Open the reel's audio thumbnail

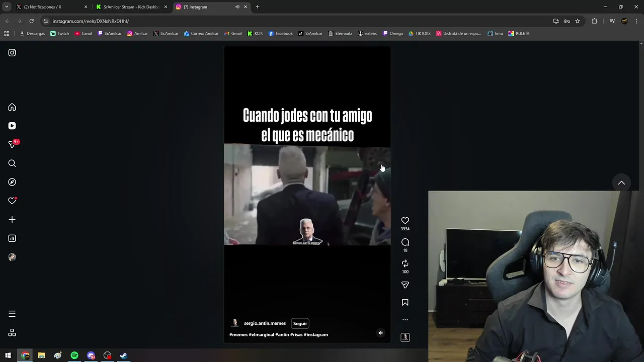(x=405, y=337)
